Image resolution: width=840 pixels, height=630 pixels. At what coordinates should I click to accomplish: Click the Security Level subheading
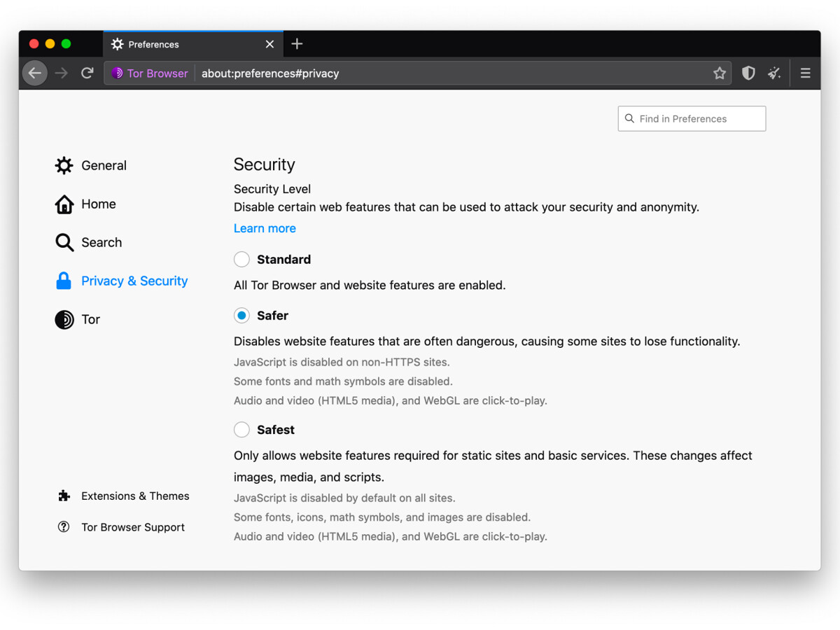tap(272, 189)
